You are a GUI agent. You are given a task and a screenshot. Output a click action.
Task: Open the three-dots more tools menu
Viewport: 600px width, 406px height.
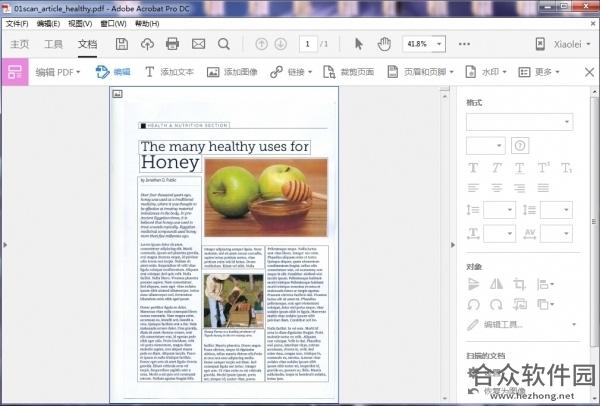point(464,44)
